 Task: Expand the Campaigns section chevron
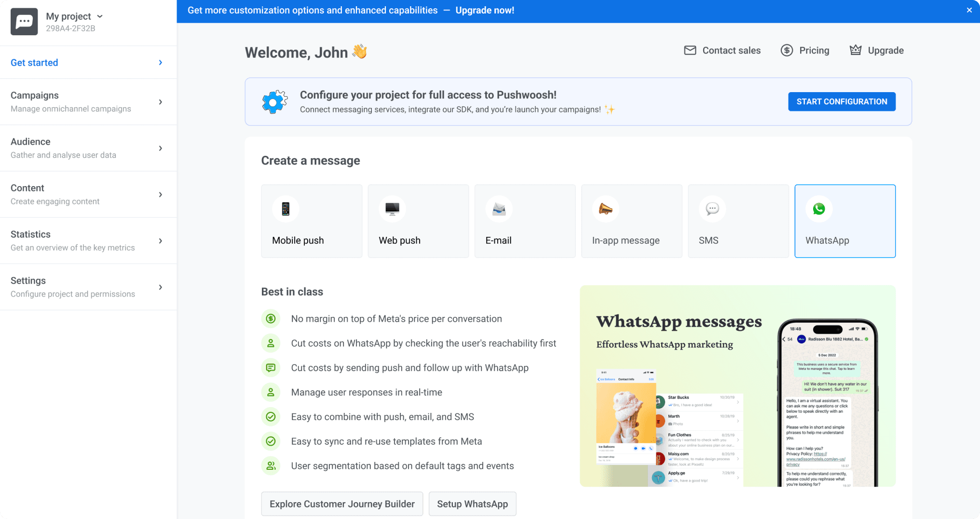click(161, 102)
